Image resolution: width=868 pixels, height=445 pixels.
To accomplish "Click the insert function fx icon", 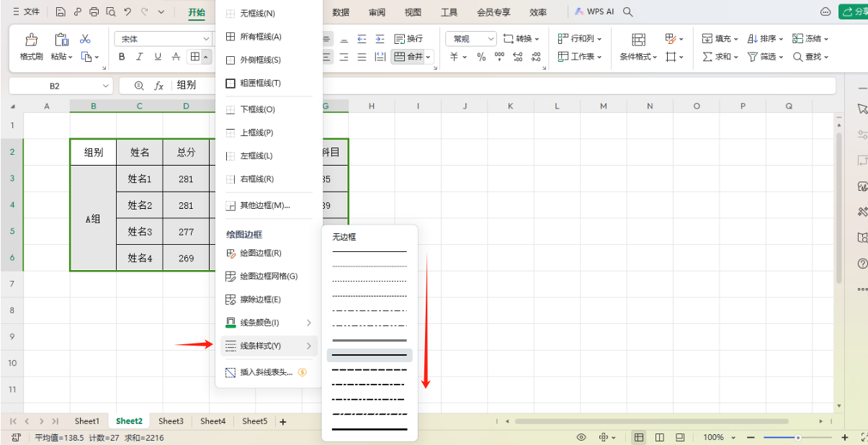I will pyautogui.click(x=159, y=86).
